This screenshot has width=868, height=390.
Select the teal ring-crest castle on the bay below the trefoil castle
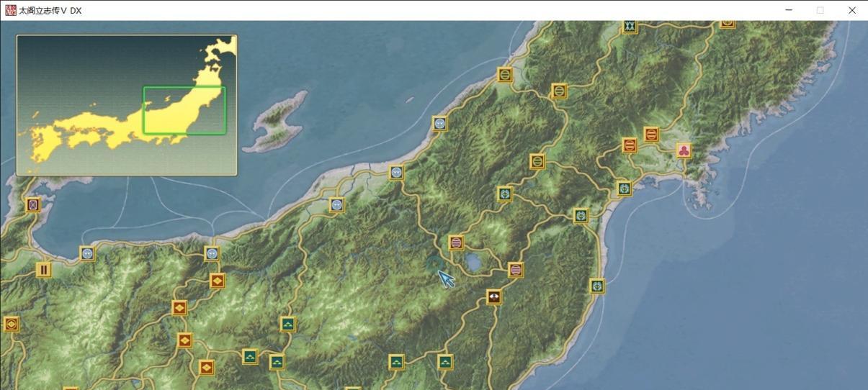pyautogui.click(x=625, y=189)
